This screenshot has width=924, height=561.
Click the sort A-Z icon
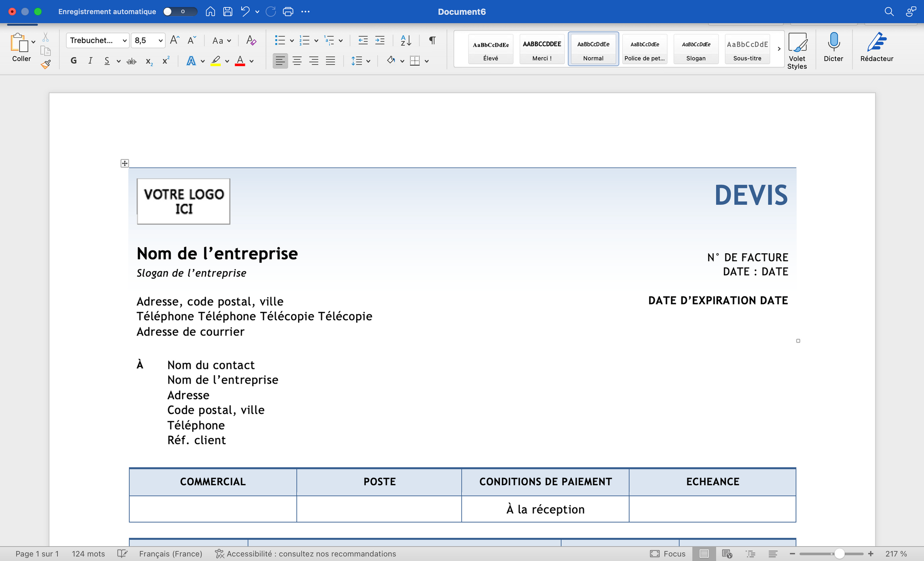tap(406, 40)
